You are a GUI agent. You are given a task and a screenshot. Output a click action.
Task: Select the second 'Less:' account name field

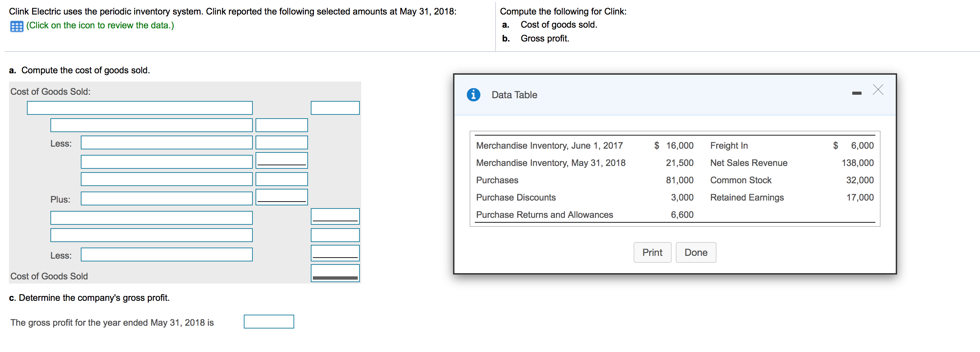[166, 254]
